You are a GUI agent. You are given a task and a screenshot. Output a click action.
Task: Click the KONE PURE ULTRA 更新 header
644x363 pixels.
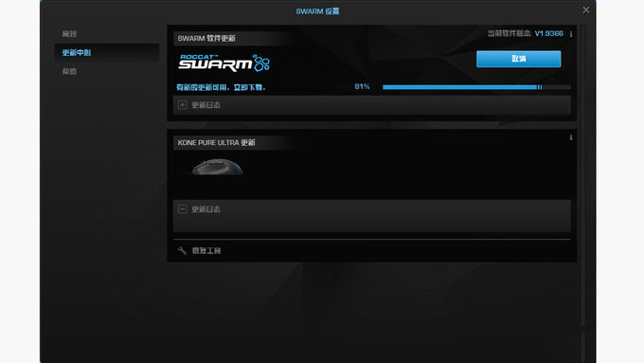tap(217, 143)
